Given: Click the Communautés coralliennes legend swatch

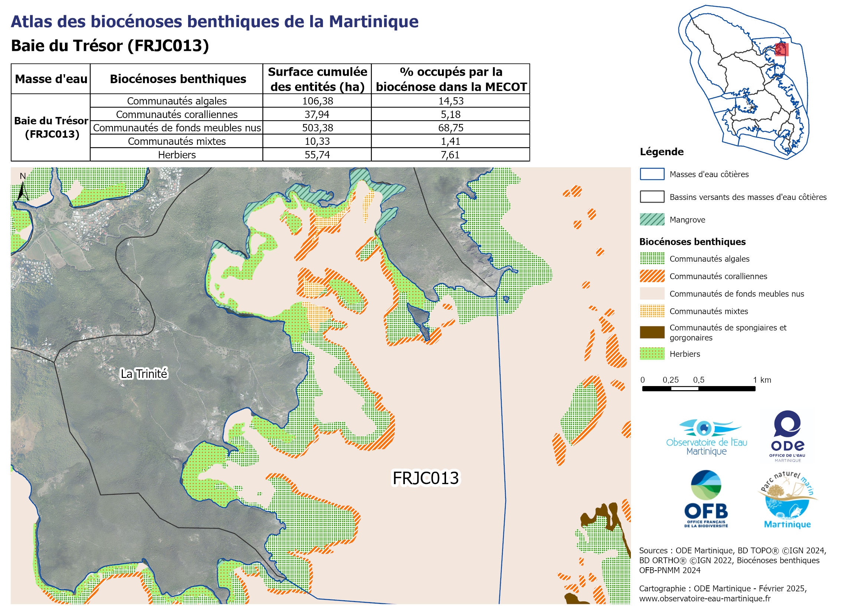Looking at the screenshot, I should [652, 276].
